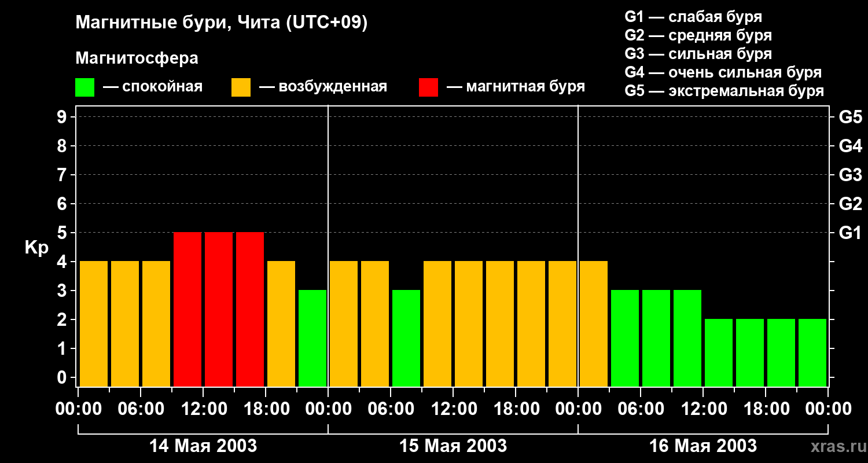Click the '00:00' label starting 15 May

[x=328, y=409]
